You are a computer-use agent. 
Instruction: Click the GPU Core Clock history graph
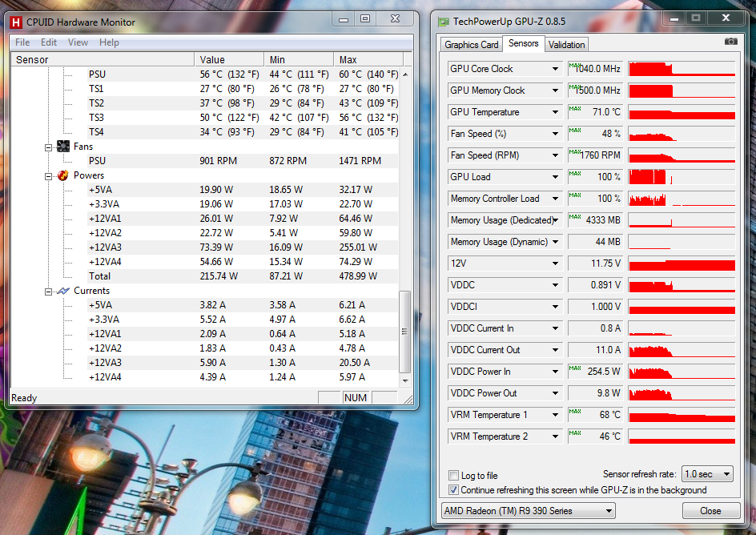pos(682,69)
